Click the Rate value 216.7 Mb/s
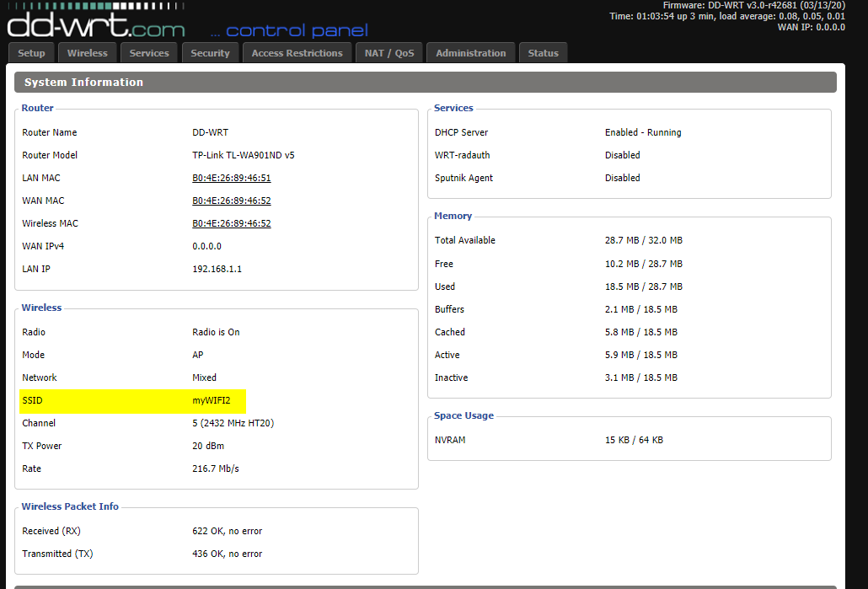 pos(216,469)
